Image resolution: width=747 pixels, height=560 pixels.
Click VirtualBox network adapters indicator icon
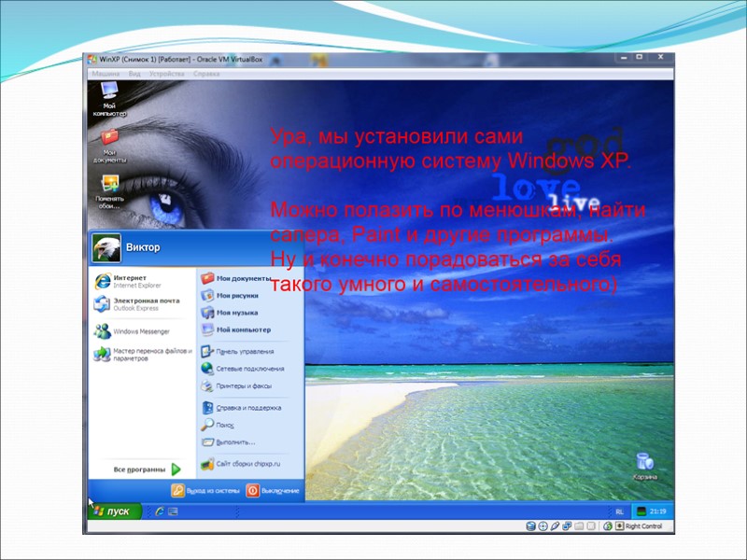pos(567,526)
